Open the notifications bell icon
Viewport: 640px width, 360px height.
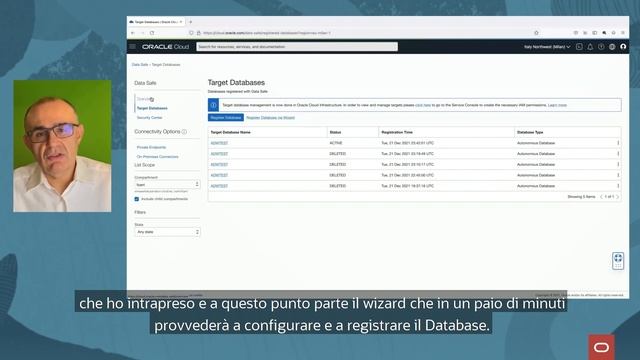(590, 47)
